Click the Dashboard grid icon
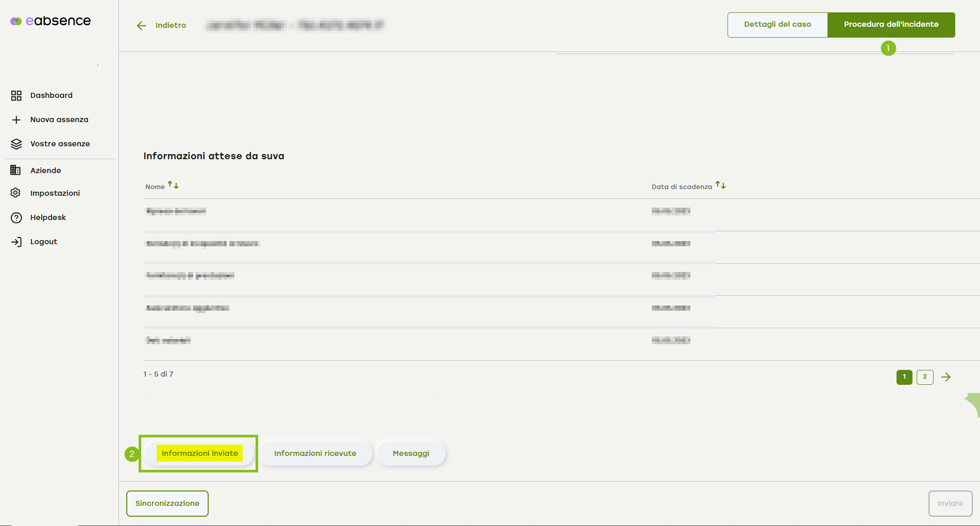The width and height of the screenshot is (980, 526). click(x=16, y=95)
